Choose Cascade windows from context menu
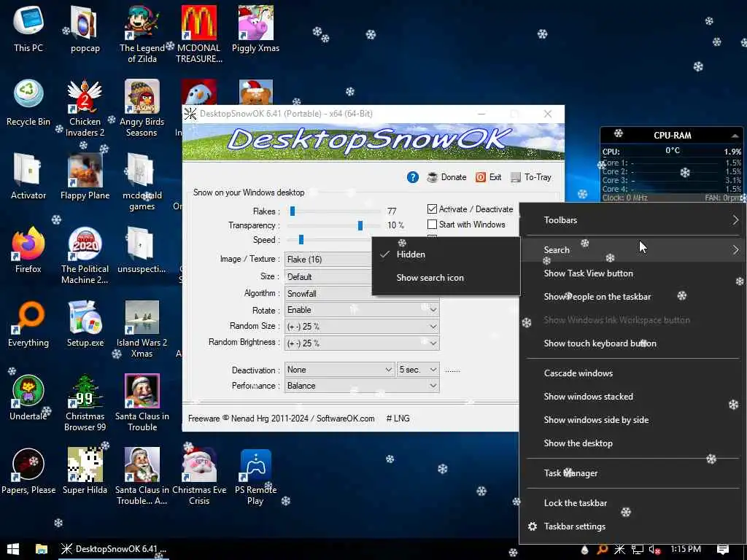 pos(633,373)
